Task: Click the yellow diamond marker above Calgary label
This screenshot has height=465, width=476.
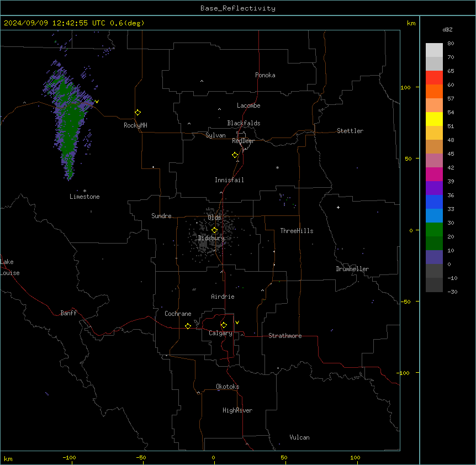Action: (224, 325)
